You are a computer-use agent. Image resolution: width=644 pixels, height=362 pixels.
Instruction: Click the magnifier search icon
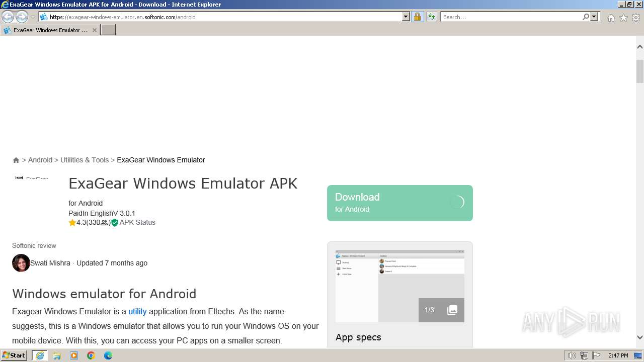tap(586, 17)
